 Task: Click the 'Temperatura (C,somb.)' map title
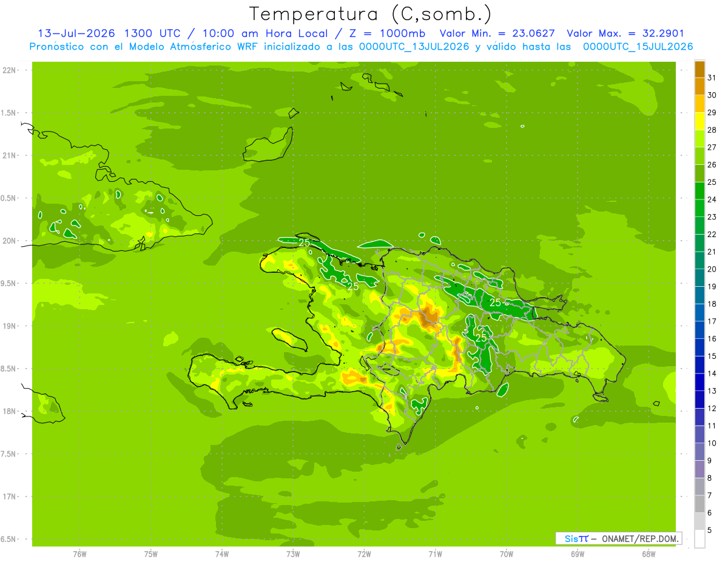point(370,14)
